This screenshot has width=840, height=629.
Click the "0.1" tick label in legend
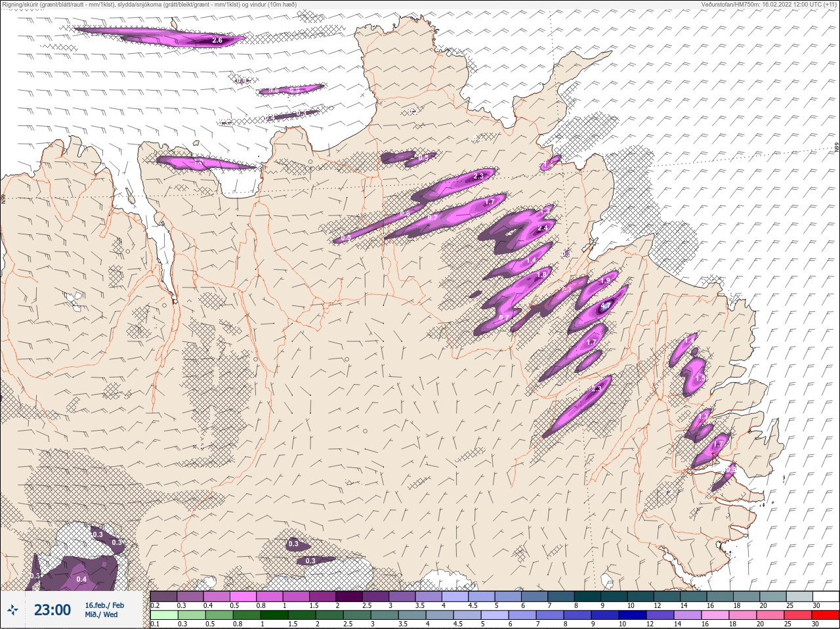point(155,624)
